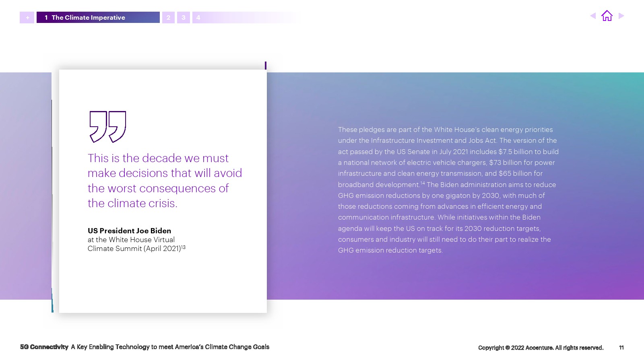This screenshot has width=644, height=362.
Task: Open the plus intro section tab
Action: (x=27, y=18)
